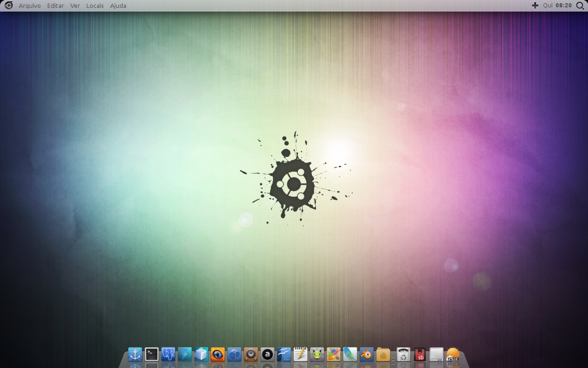This screenshot has height=368, width=588.
Task: Open the notepad with pencil text editor
Action: click(300, 354)
